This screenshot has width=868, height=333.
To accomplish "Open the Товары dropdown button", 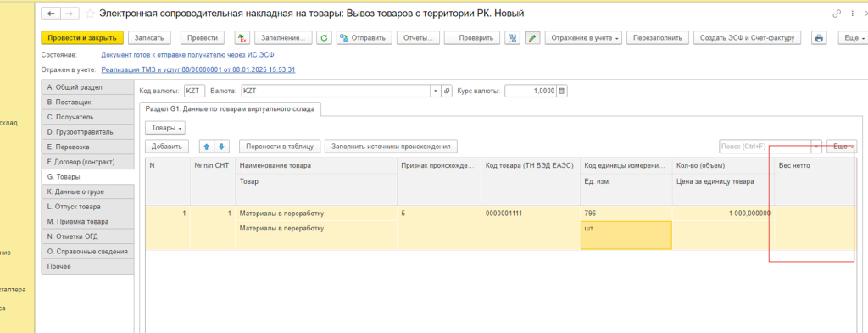I will [165, 128].
